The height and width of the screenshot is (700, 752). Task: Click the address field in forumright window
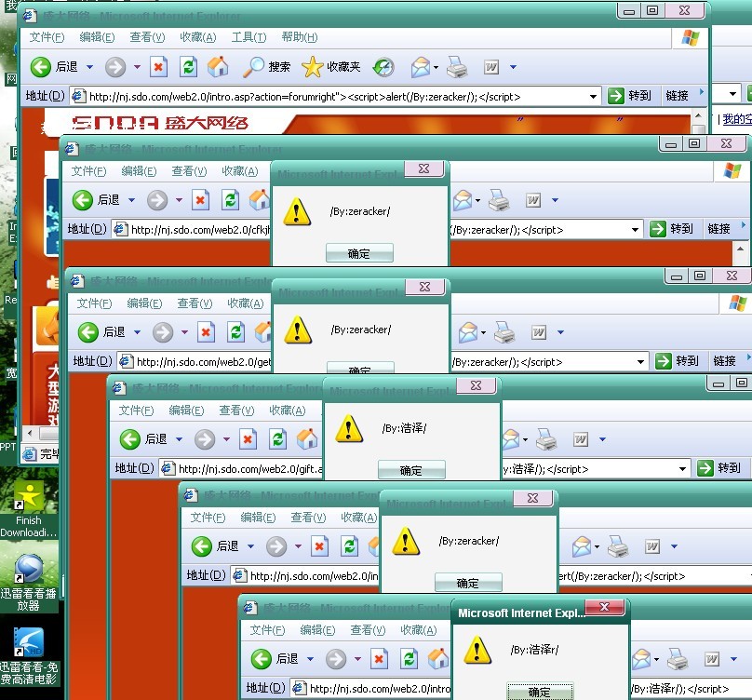tap(334, 97)
